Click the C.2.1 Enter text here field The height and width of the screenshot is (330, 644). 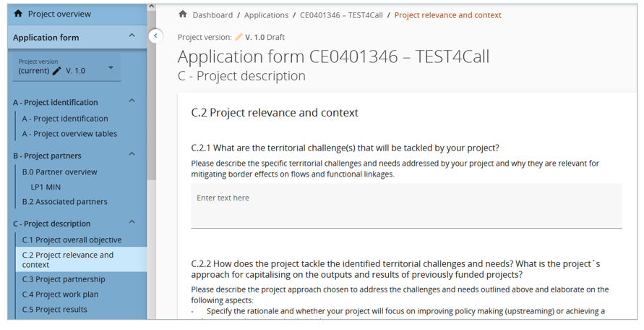(x=406, y=205)
